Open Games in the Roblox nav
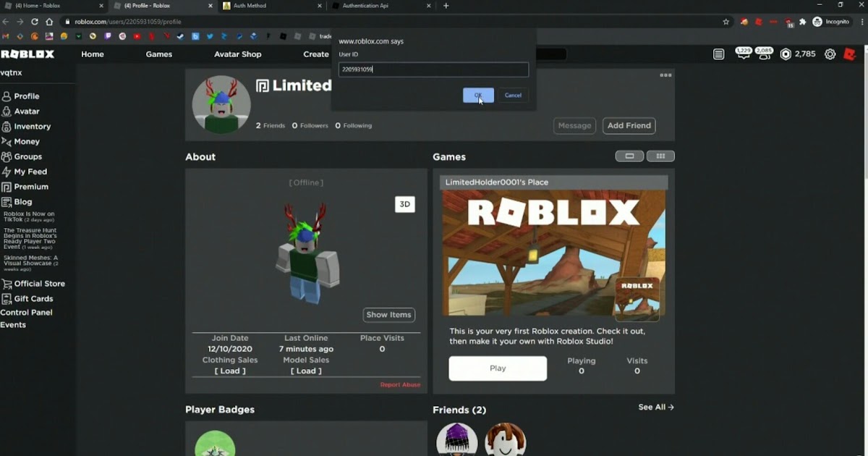The image size is (868, 456). click(x=159, y=54)
